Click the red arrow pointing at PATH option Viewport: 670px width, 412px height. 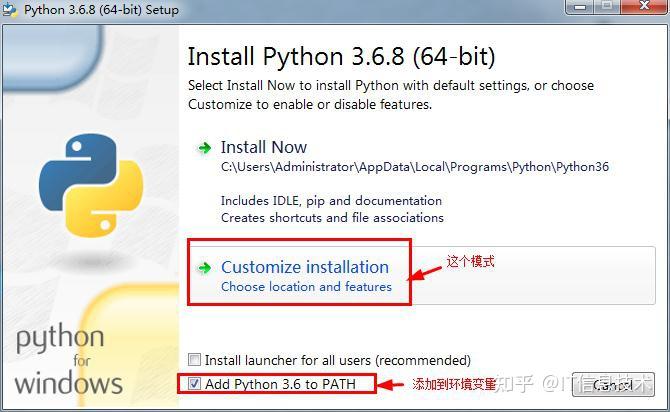[x=391, y=385]
